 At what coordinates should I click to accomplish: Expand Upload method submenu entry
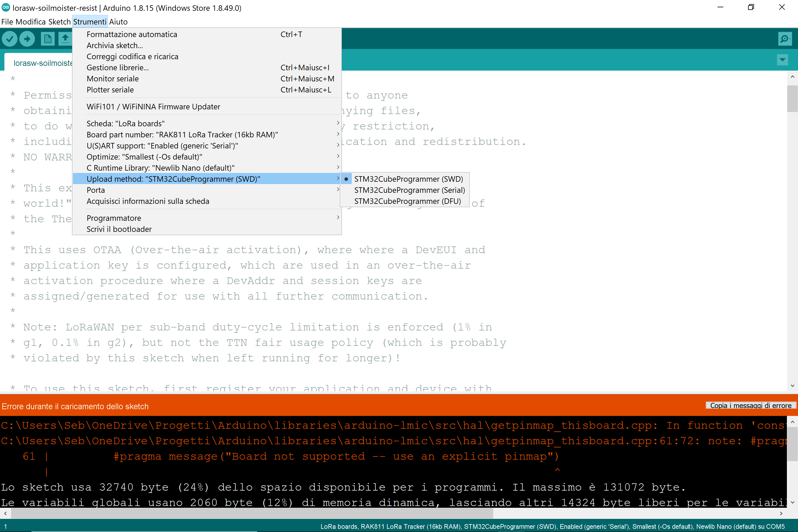click(207, 179)
